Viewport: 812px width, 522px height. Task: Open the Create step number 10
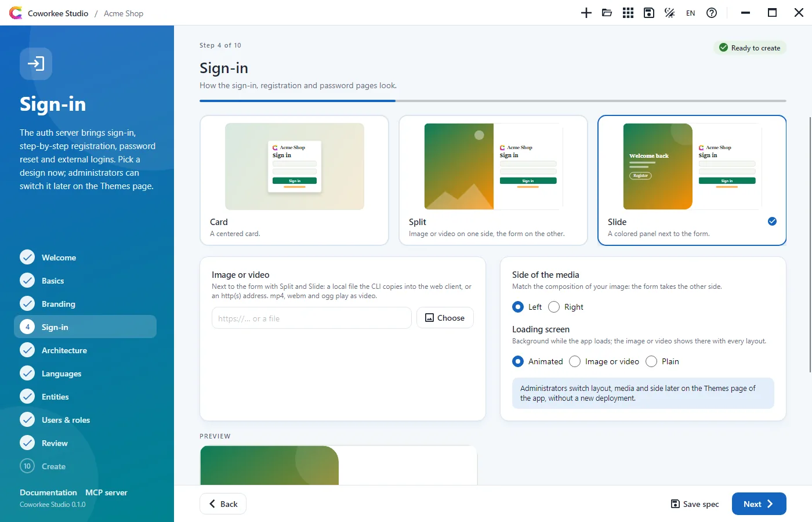click(x=85, y=466)
